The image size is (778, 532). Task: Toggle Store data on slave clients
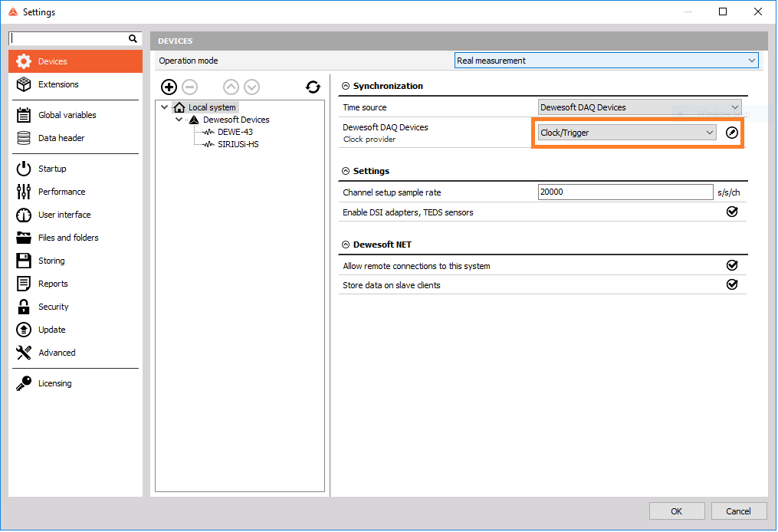point(732,284)
